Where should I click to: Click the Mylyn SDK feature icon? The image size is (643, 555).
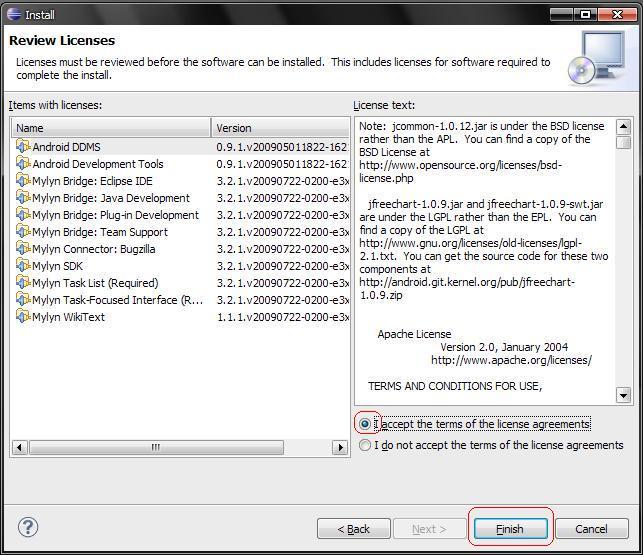tap(23, 266)
